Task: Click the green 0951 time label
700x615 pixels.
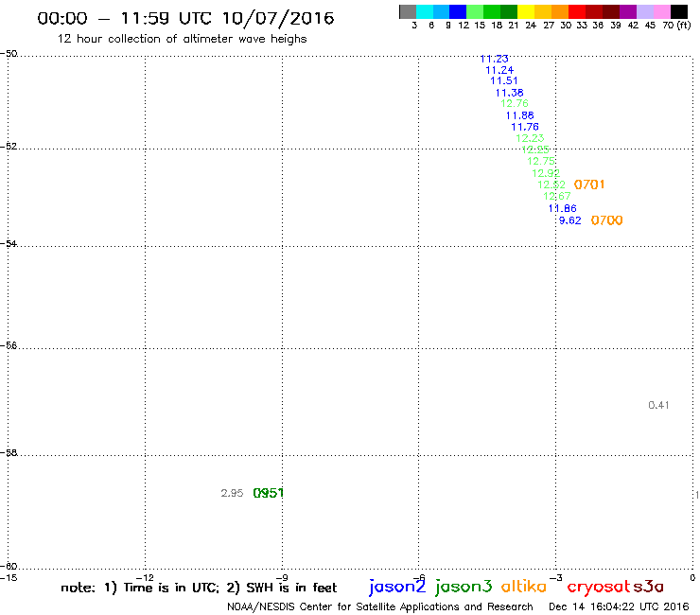Action: pyautogui.click(x=269, y=493)
